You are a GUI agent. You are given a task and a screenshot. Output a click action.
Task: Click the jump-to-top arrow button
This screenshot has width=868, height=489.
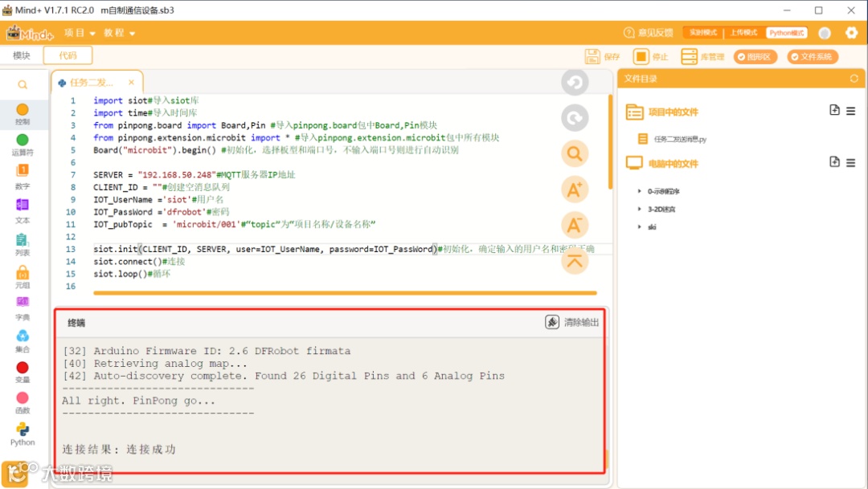pos(575,261)
